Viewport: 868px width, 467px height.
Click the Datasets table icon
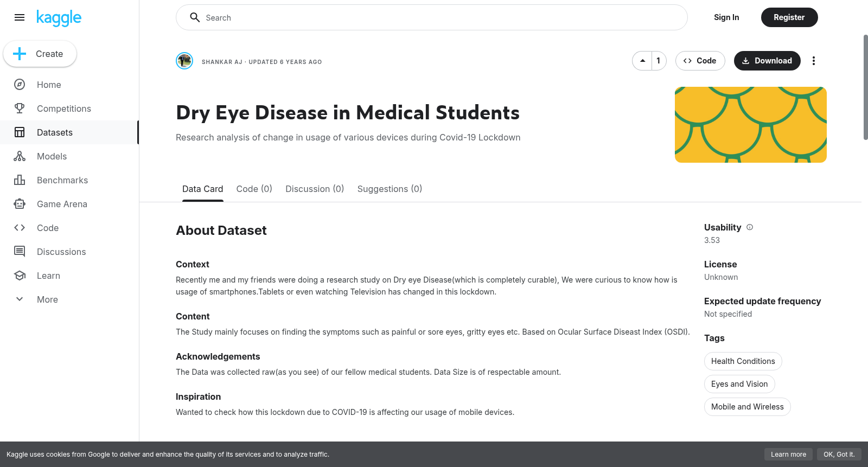[x=20, y=132]
